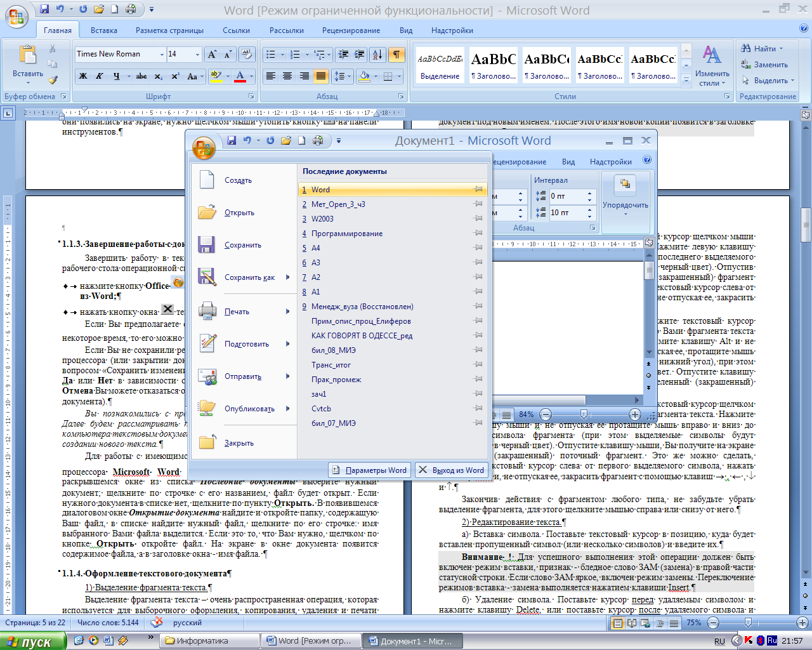Expand the Сохранить как submenu arrow
812x650 pixels.
[x=287, y=277]
